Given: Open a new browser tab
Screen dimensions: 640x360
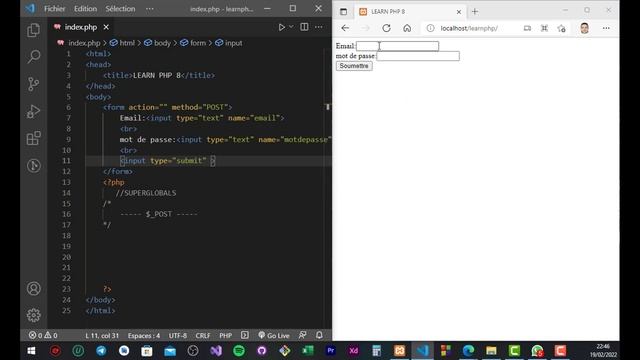Looking at the screenshot, I should pyautogui.click(x=475, y=12).
